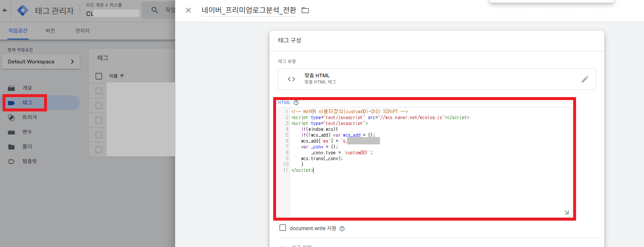Expand the Default Workspace selector
Viewport: 644px width, 247px height.
click(41, 62)
